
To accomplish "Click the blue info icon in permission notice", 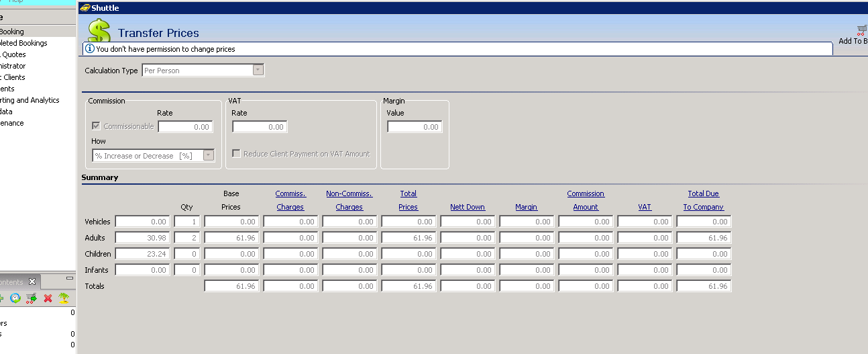I will [89, 49].
